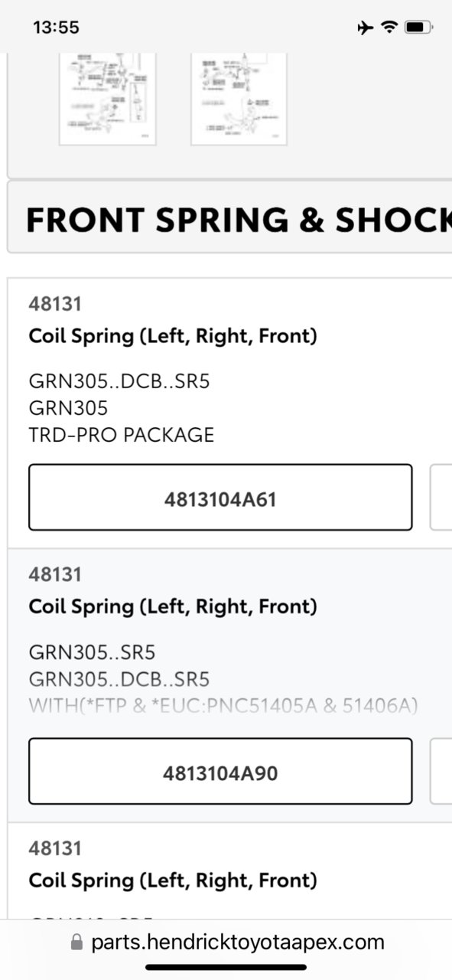
Task: Tap the 48131 code of the third listing
Action: tap(55, 848)
